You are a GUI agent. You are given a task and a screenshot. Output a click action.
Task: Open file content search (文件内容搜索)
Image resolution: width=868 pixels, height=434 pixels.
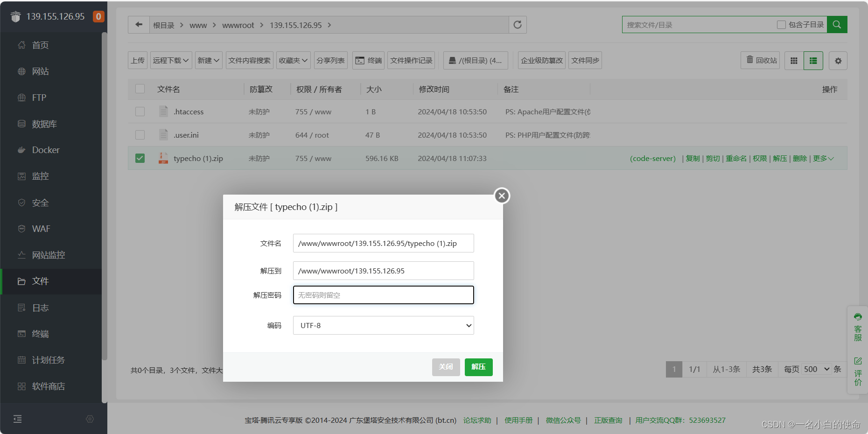click(x=249, y=60)
